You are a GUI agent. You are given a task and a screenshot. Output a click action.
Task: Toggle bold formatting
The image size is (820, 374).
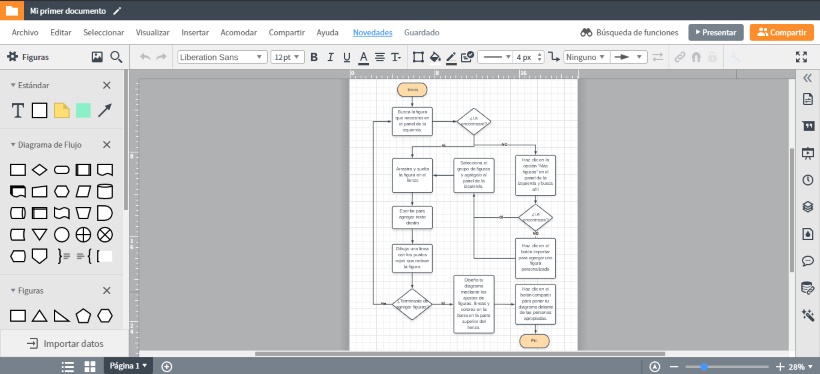click(x=314, y=57)
